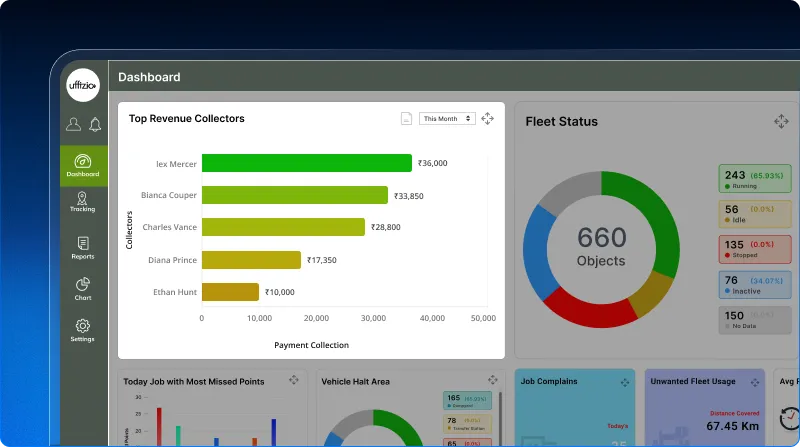Viewport: 800px width, 447px height.
Task: Click the Dashboard page title
Action: (149, 77)
